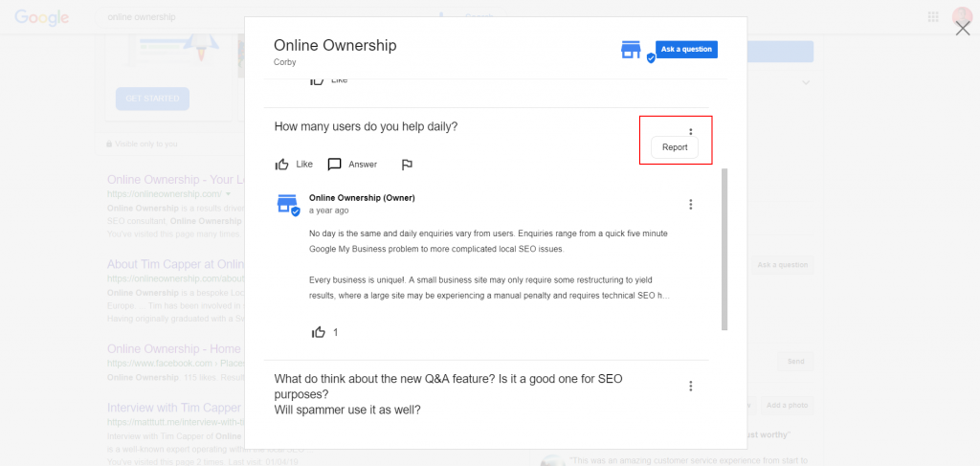Like the daily users question thumbs-up
Screen dimensions: 980x466
pyautogui.click(x=282, y=165)
